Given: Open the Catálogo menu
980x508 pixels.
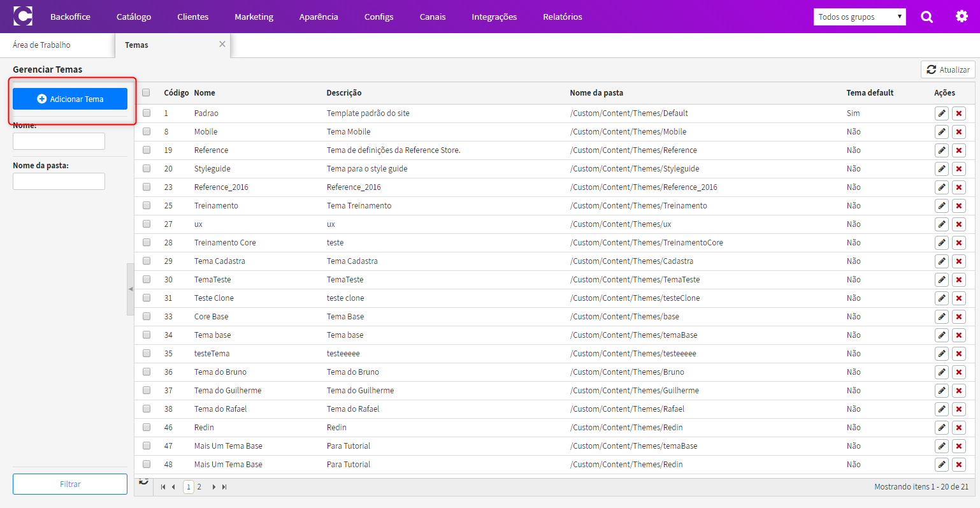Looking at the screenshot, I should (x=134, y=17).
